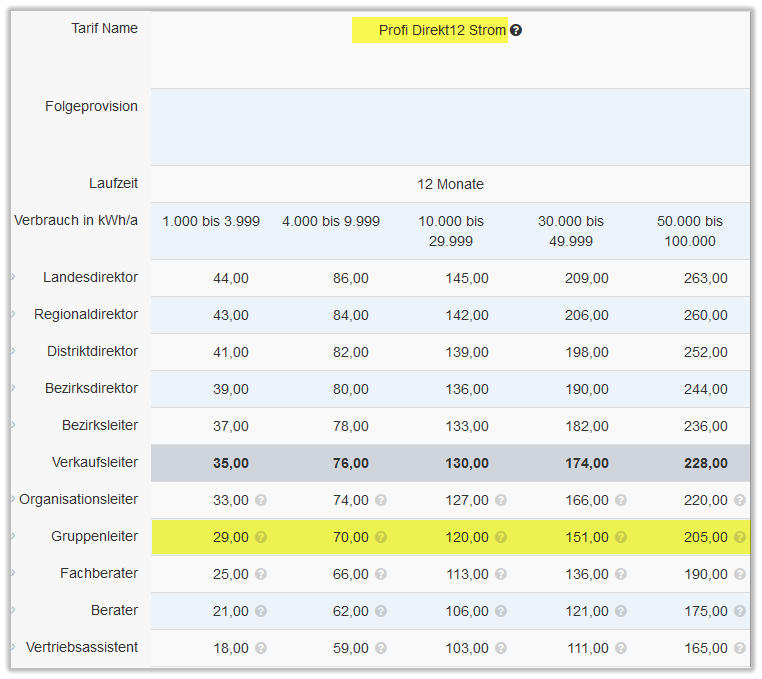Open help icon beside Berater 106,00
The width and height of the screenshot is (762, 679).
click(x=501, y=611)
